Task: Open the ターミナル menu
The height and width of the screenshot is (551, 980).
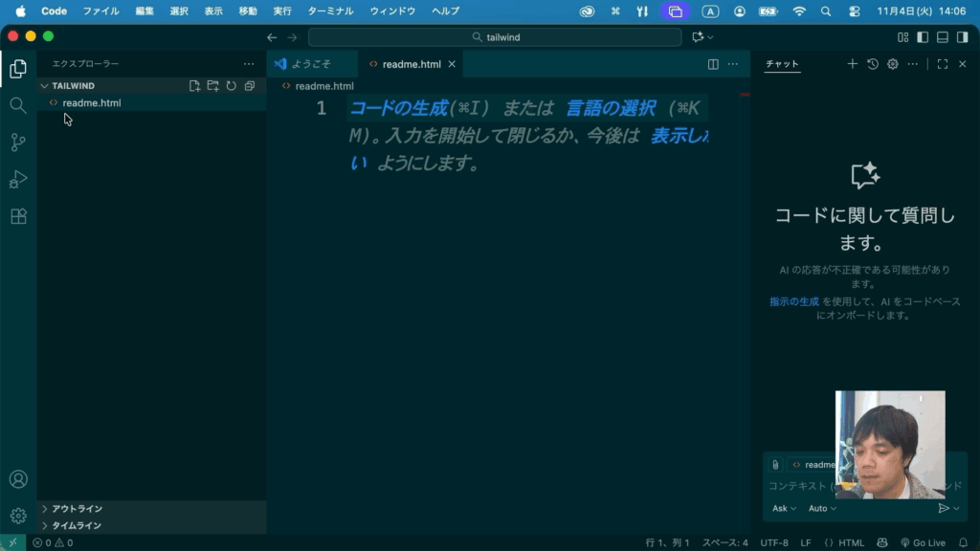Action: point(330,11)
